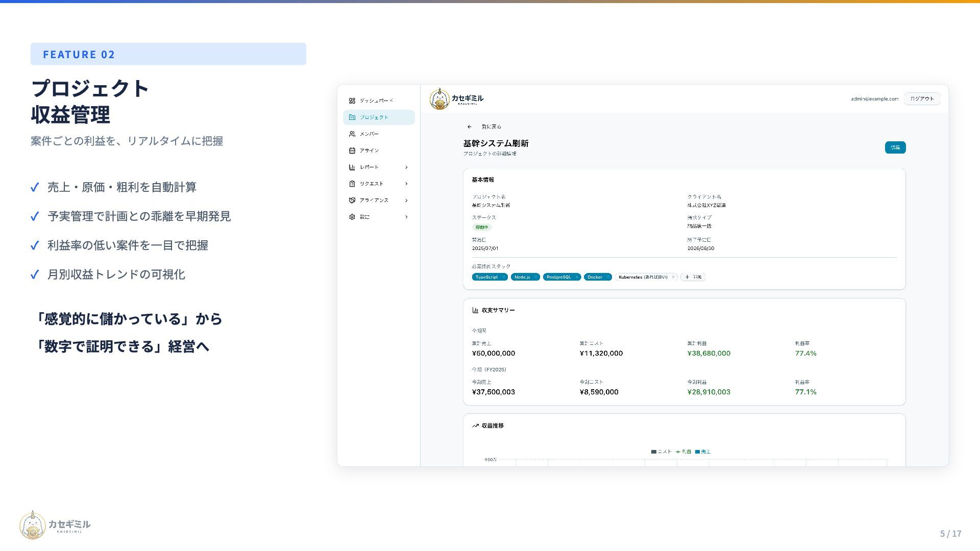Remove the PostgreSQL tag with its x
Screen dimensions: 980x551
pos(577,277)
